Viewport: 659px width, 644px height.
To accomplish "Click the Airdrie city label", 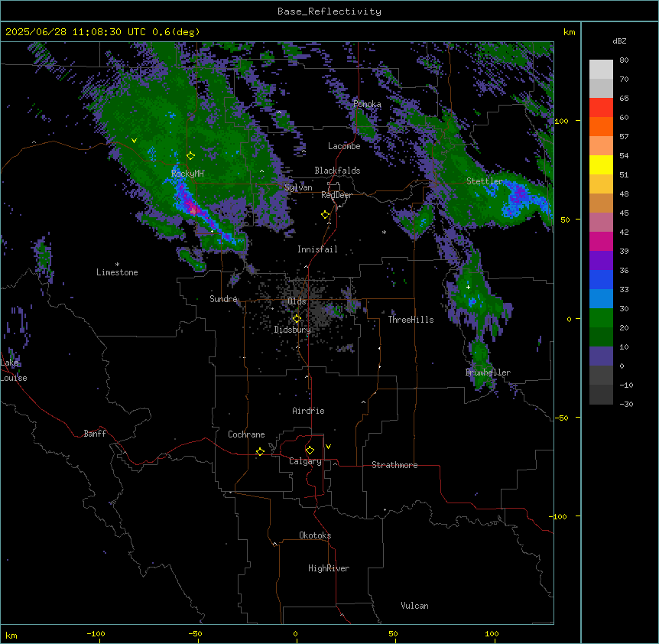I will coord(309,411).
